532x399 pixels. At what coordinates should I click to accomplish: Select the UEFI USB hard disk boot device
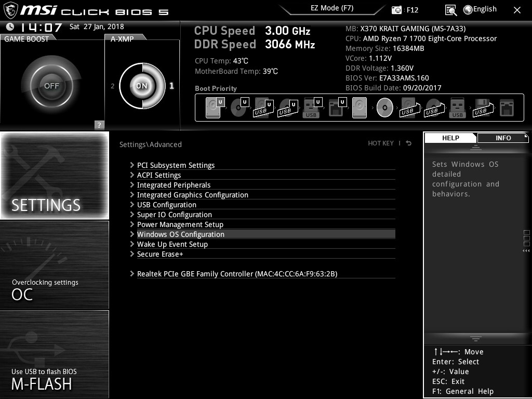click(263, 108)
